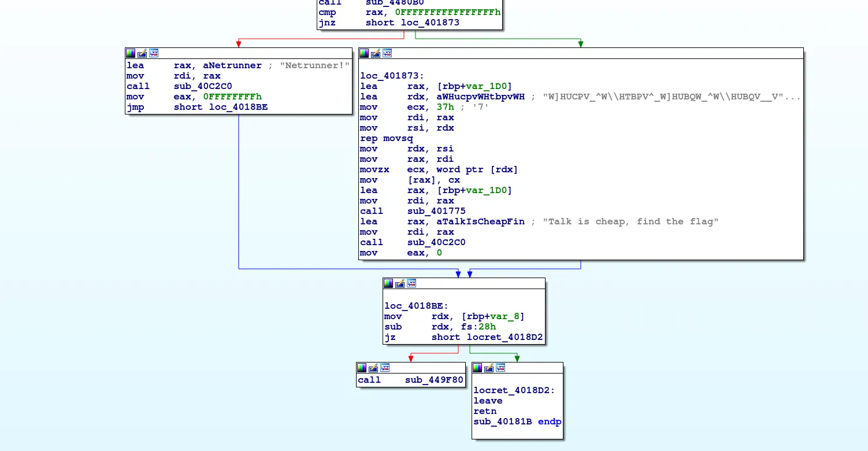Click the graph group icon on Netrunner node

(154, 53)
